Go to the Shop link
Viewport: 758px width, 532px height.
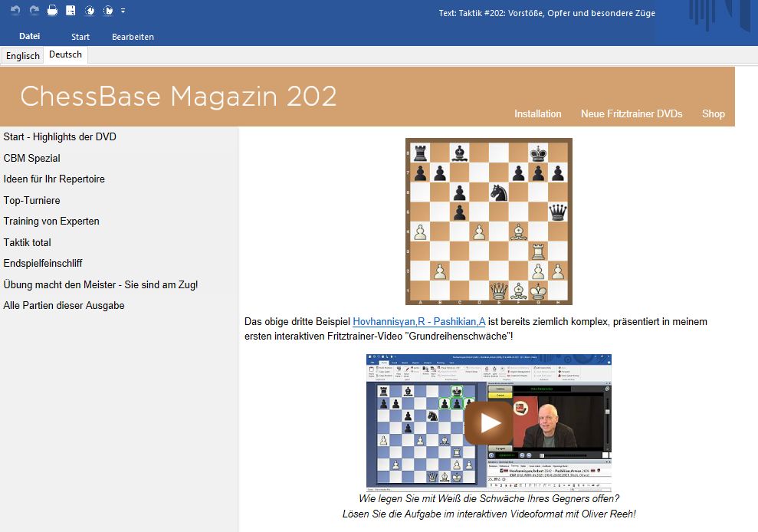tap(713, 113)
